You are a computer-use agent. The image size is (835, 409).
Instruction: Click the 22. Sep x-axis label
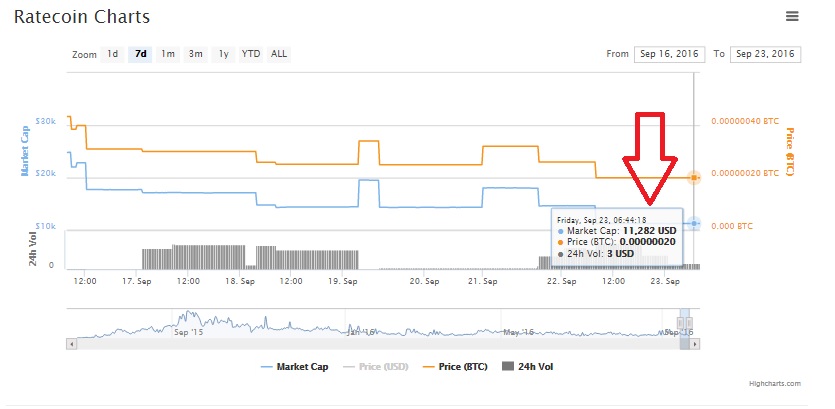coord(561,281)
